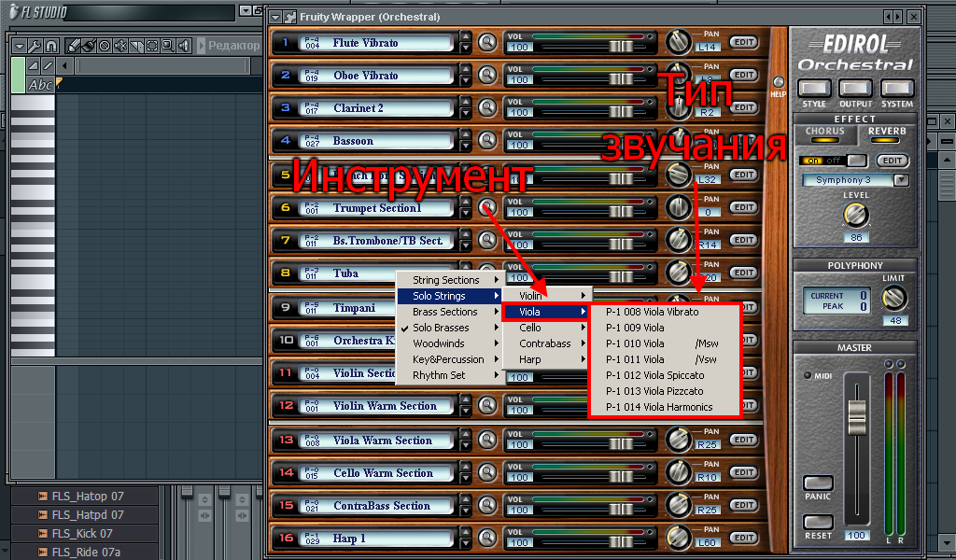Choose P-1 012 Viola Spiccato patch
Image resolution: width=956 pixels, height=560 pixels.
tap(665, 375)
